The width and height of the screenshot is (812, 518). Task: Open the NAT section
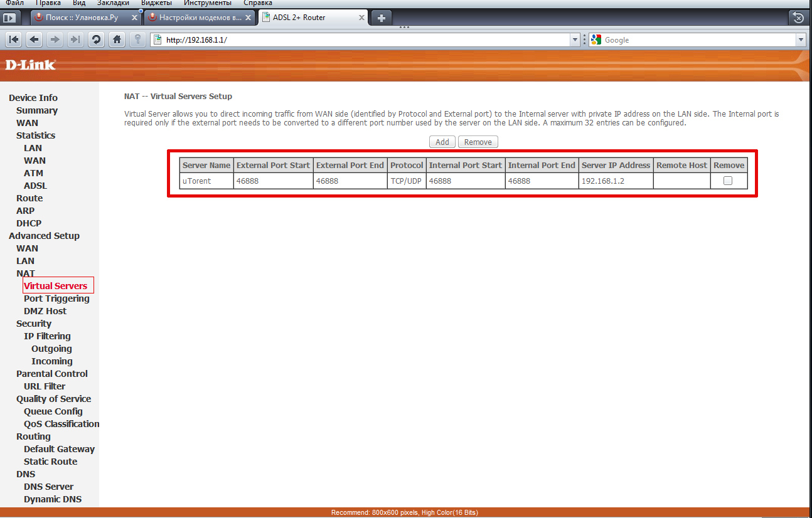[26, 273]
